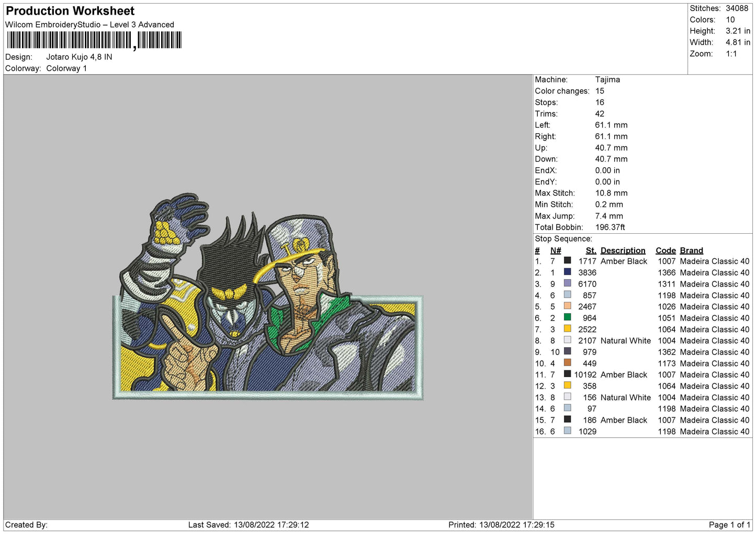
Task: Click the Min Stitch value 0.2 mm
Action: 609,204
